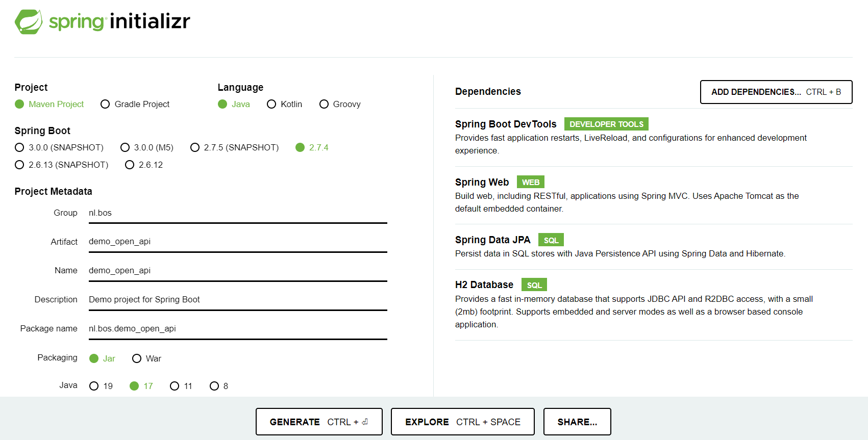Viewport: 868px width, 440px height.
Task: Click the Package name field
Action: click(x=237, y=329)
